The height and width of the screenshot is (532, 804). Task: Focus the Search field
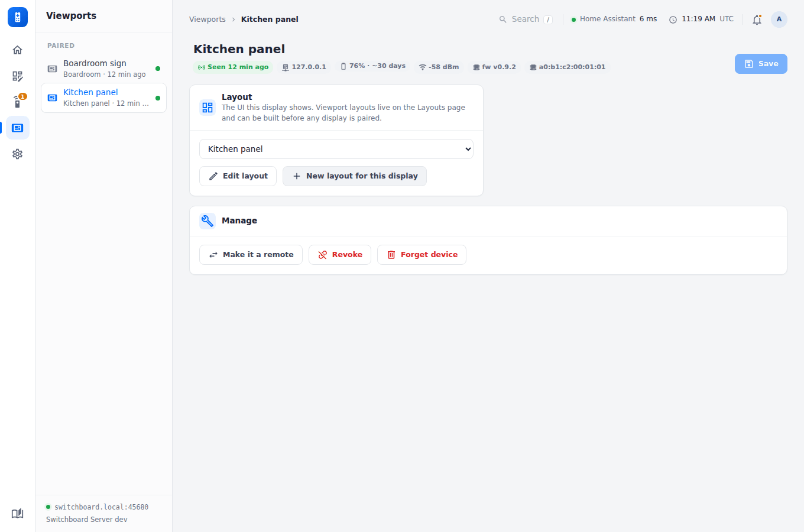(x=526, y=20)
